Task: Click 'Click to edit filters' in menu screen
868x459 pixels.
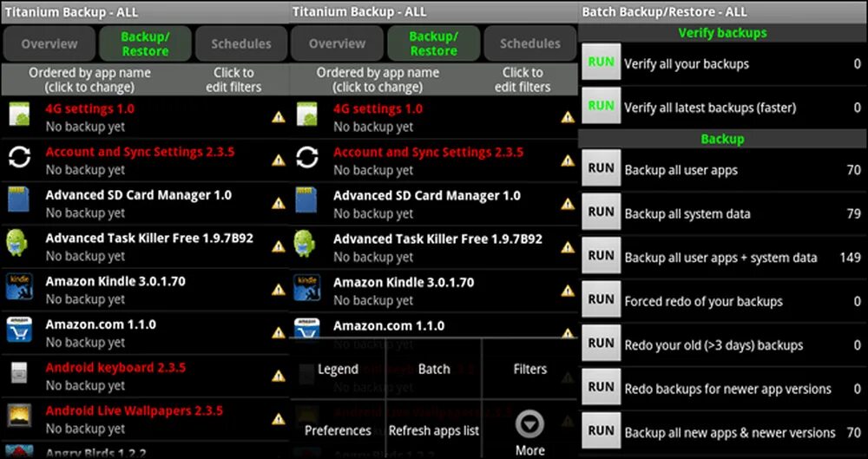Action: click(522, 80)
